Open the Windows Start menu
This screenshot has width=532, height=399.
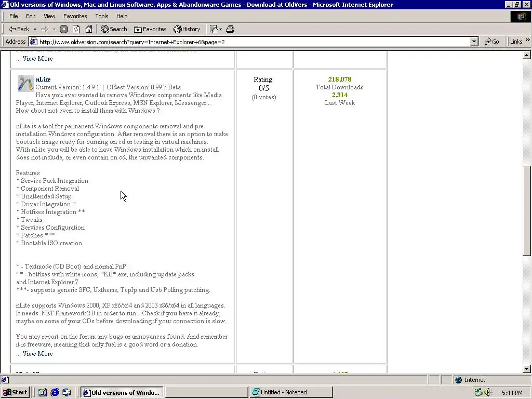pos(15,393)
